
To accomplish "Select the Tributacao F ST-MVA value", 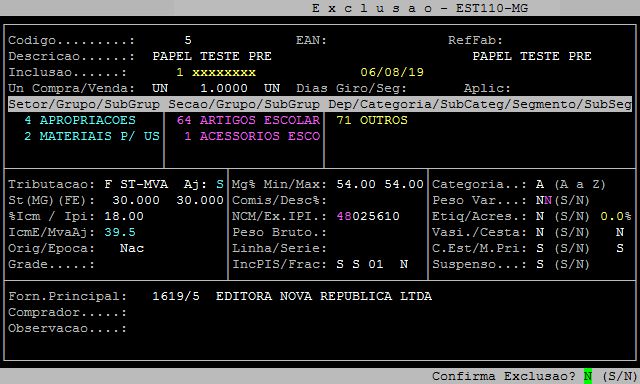I will coord(136,184).
